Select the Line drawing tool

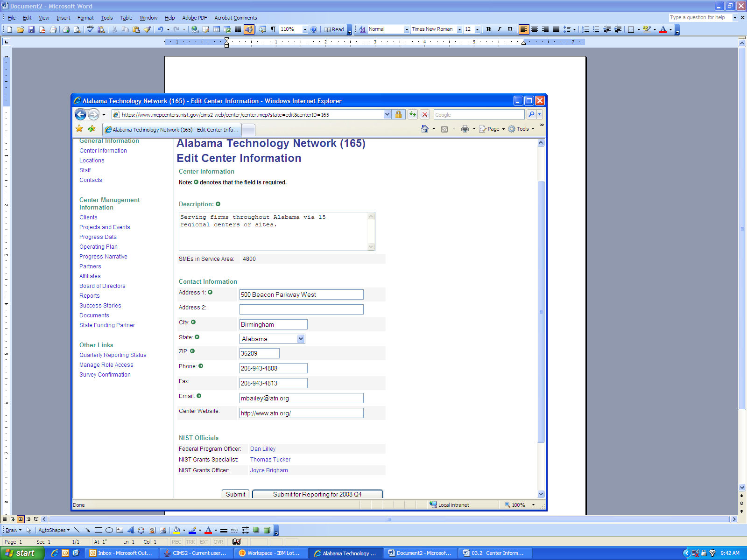(77, 530)
